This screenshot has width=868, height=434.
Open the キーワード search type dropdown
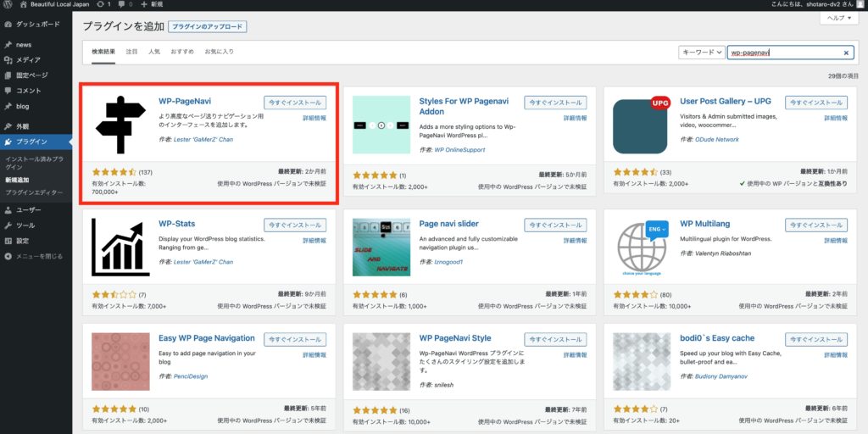(701, 52)
